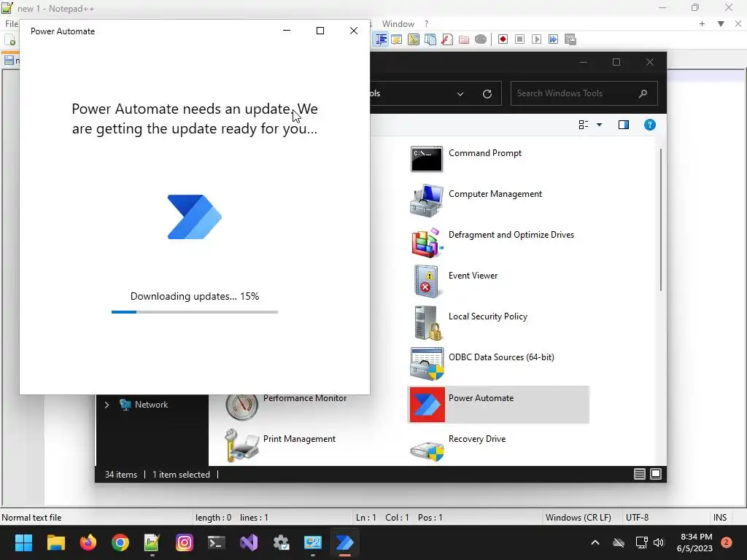Play back the recorded macro

click(536, 39)
